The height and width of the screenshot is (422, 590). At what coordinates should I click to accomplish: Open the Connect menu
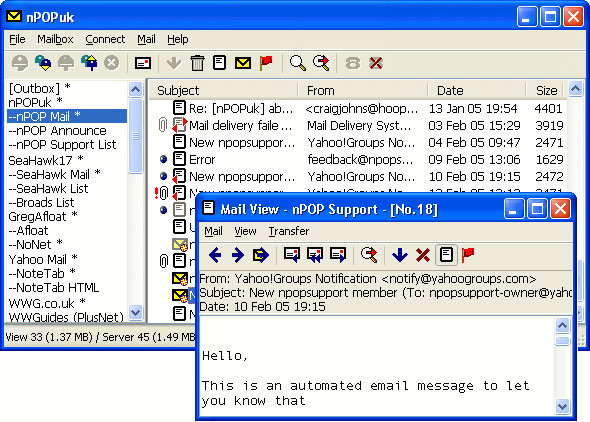pos(105,39)
